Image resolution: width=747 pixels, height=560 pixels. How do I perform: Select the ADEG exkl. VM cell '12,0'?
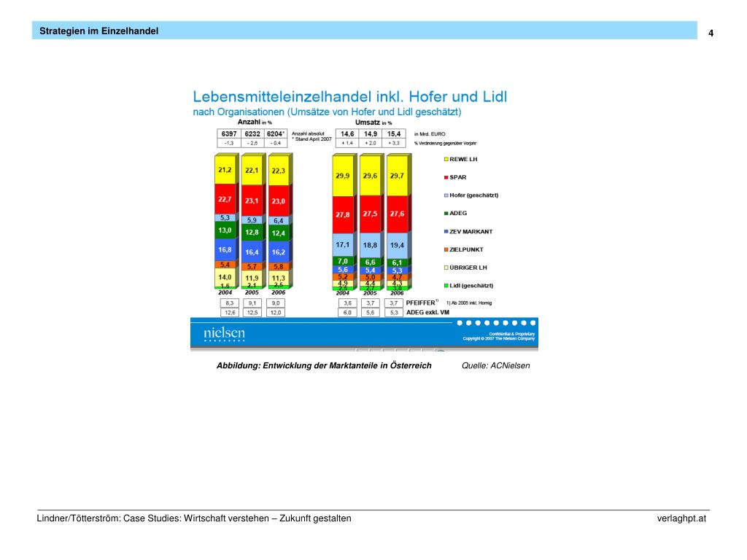tap(276, 313)
